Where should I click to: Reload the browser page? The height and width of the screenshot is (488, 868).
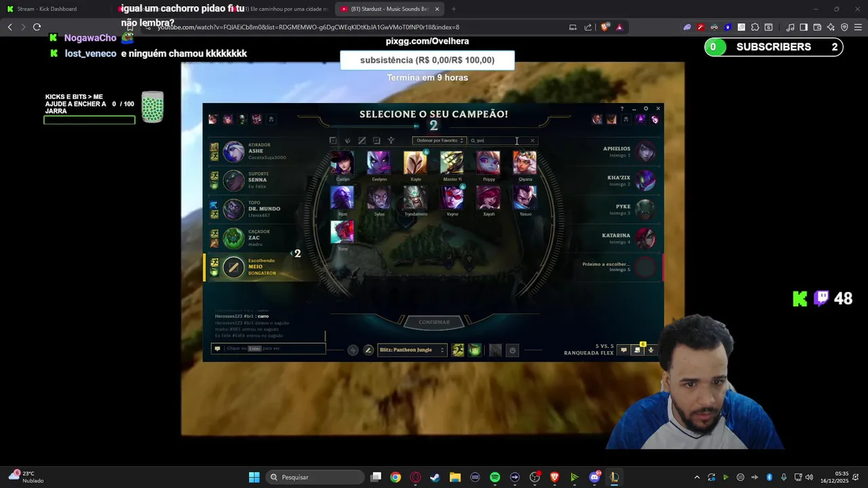pos(37,27)
